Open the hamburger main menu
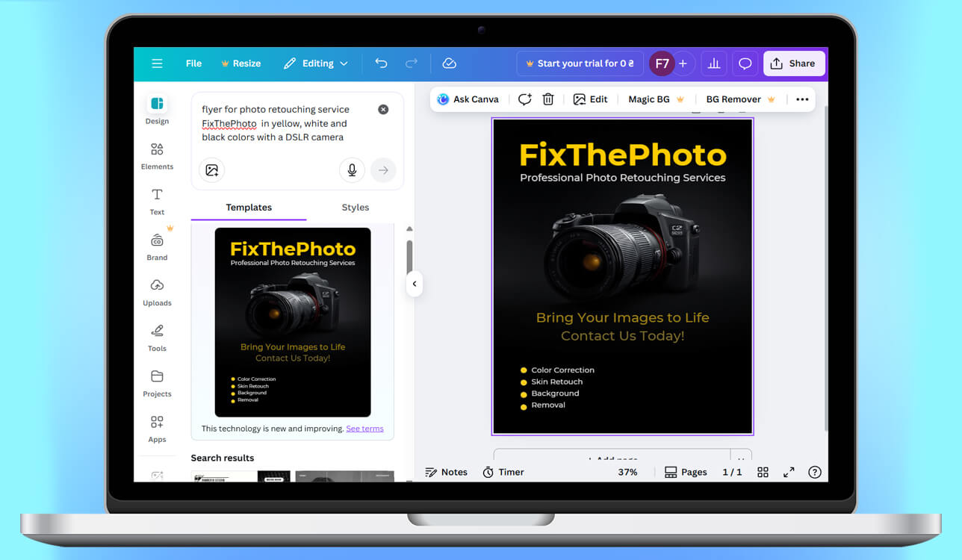The width and height of the screenshot is (962, 560). [157, 63]
